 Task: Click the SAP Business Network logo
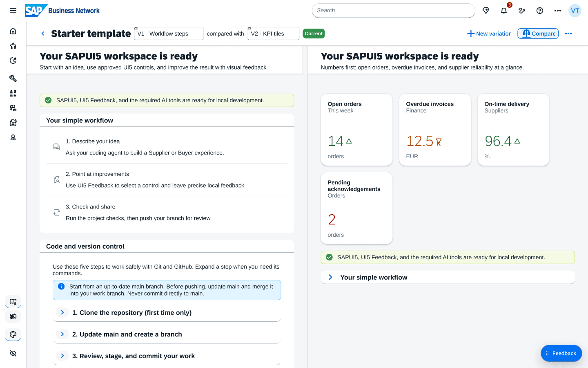click(62, 11)
